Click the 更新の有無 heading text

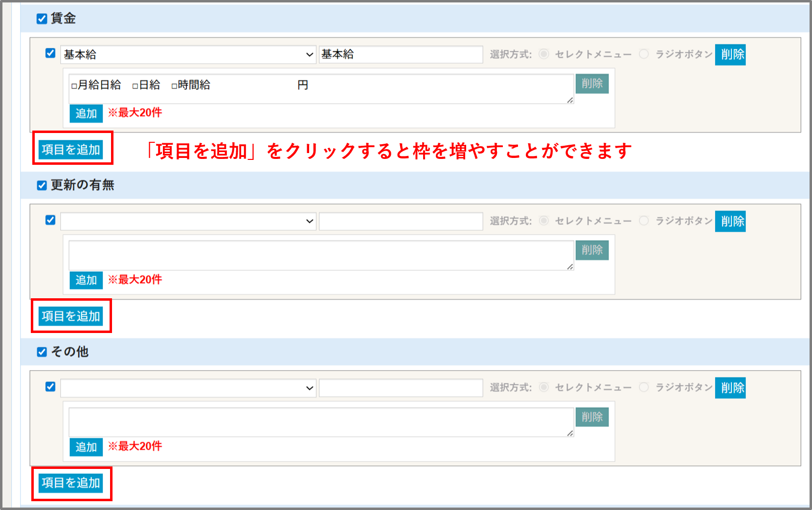(x=83, y=185)
